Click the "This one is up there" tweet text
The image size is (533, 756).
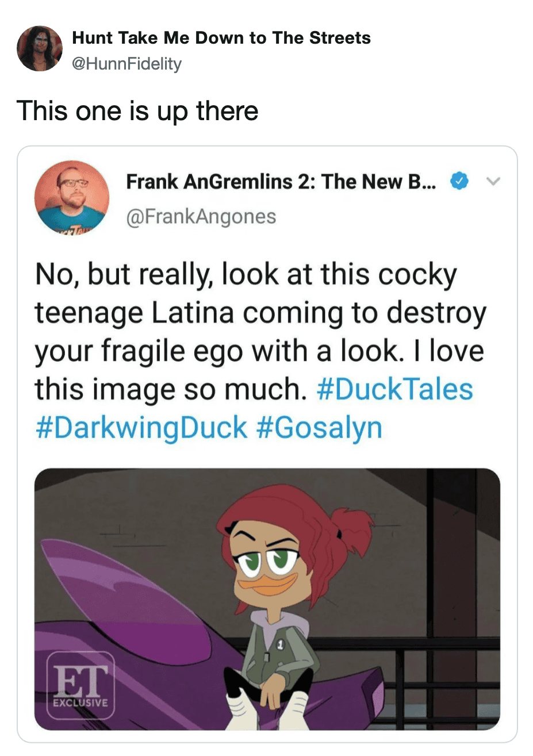coord(137,110)
